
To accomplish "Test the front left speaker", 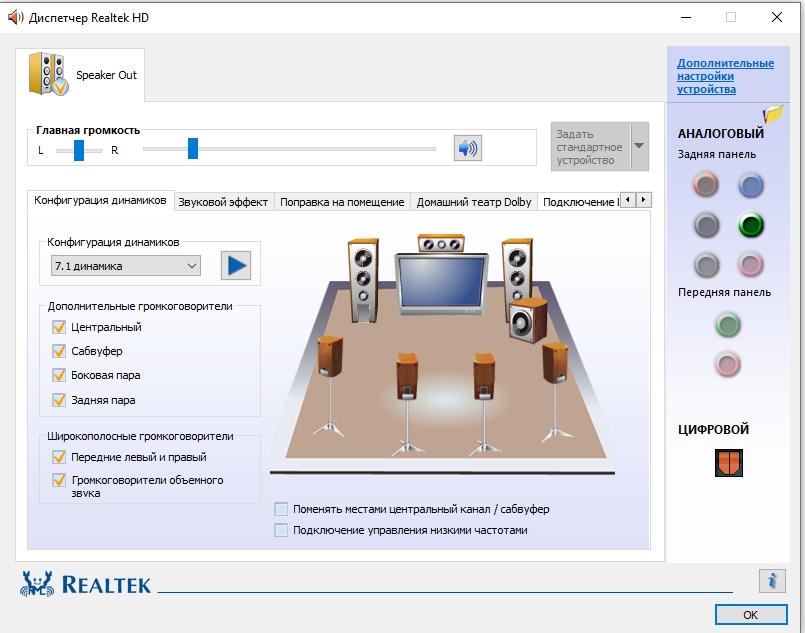I will click(x=363, y=280).
